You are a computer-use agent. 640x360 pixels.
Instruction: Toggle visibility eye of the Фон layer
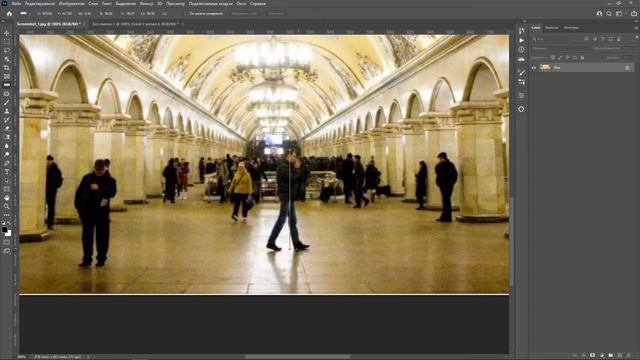point(533,68)
